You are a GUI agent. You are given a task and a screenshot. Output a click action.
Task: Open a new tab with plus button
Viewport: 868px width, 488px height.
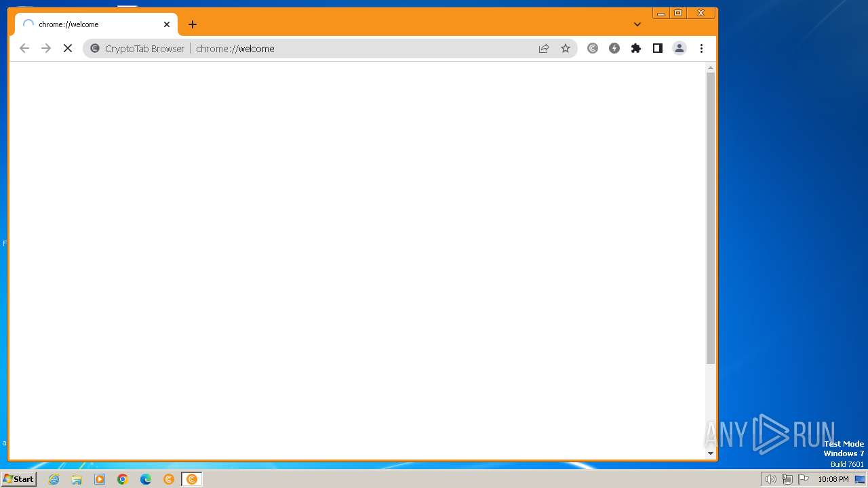coord(193,24)
